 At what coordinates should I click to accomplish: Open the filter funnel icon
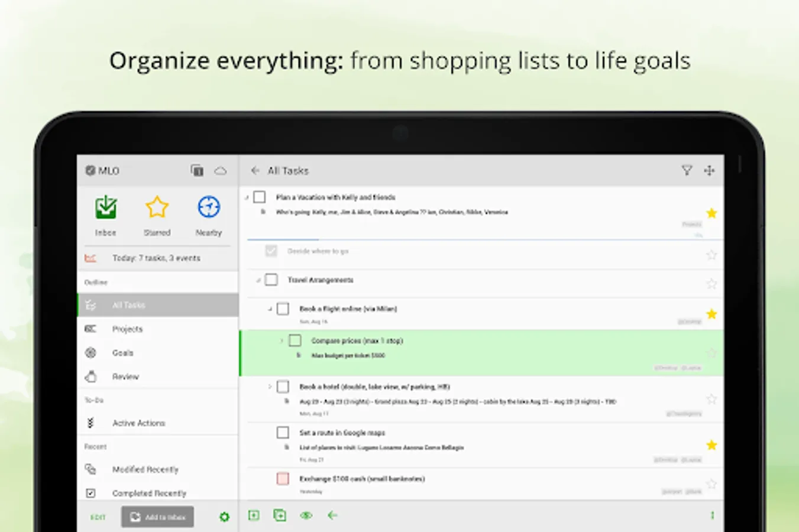click(x=686, y=171)
